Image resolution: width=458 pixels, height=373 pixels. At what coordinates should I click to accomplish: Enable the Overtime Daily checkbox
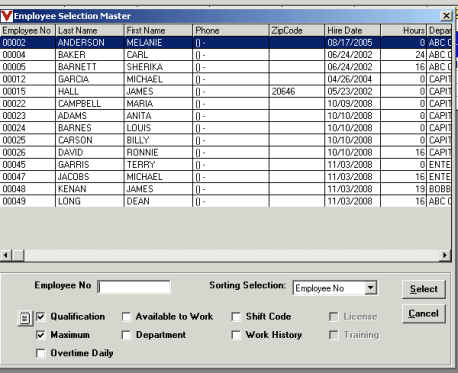pos(41,353)
